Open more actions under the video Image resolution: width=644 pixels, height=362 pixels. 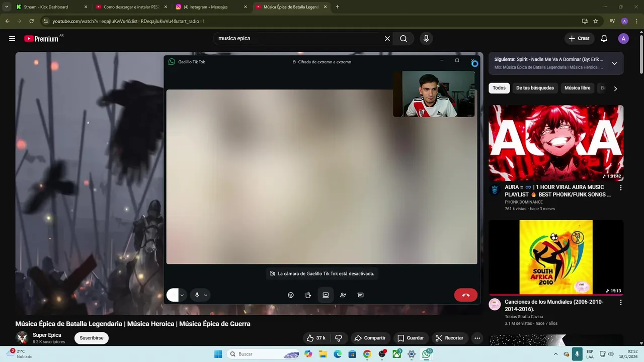click(477, 338)
